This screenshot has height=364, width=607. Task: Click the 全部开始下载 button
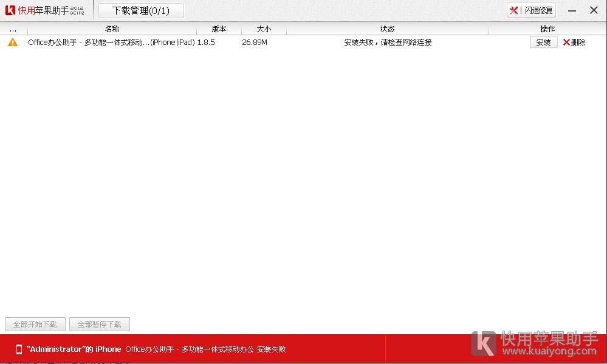(35, 324)
